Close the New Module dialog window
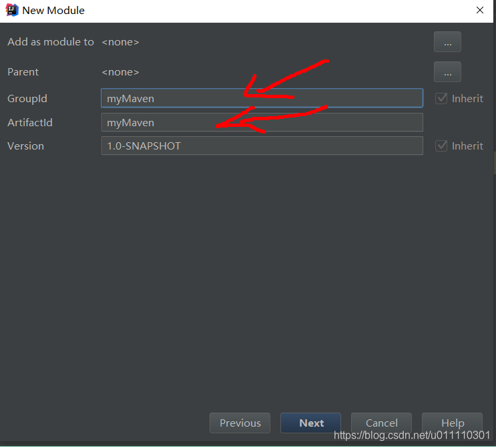The height and width of the screenshot is (448, 496). pyautogui.click(x=480, y=10)
